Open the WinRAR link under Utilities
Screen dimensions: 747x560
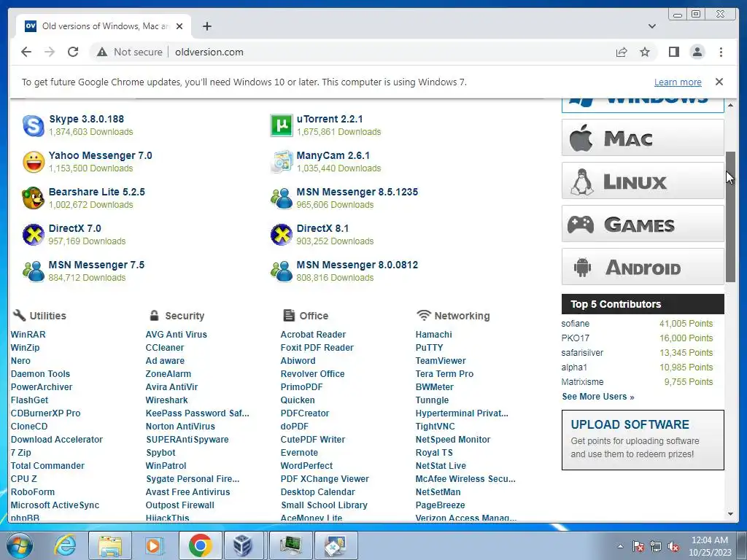coord(28,334)
